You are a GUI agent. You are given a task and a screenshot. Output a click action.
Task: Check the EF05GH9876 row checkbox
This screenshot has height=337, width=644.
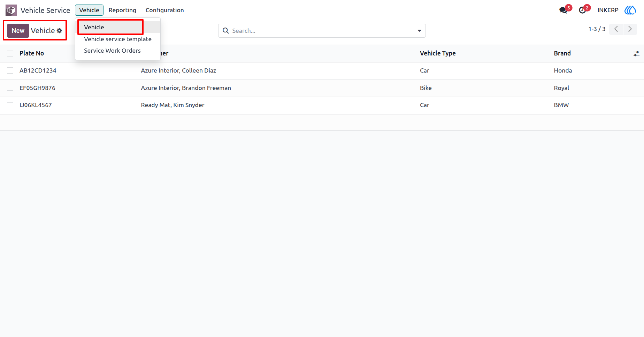click(10, 88)
